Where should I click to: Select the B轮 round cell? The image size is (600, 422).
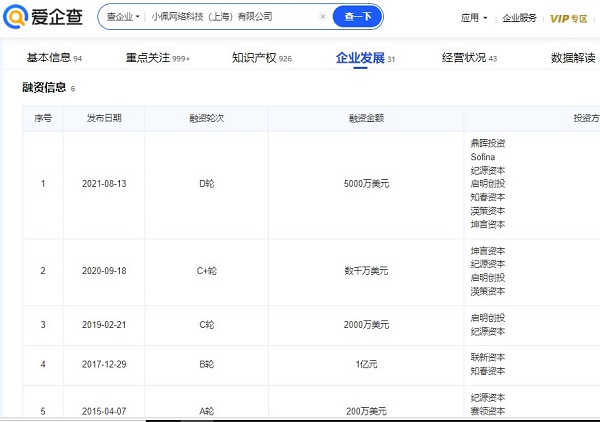click(207, 364)
